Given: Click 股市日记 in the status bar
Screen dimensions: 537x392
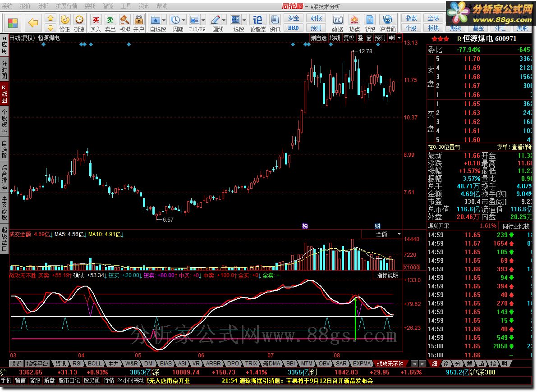Looking at the screenshot, I should (69, 380).
